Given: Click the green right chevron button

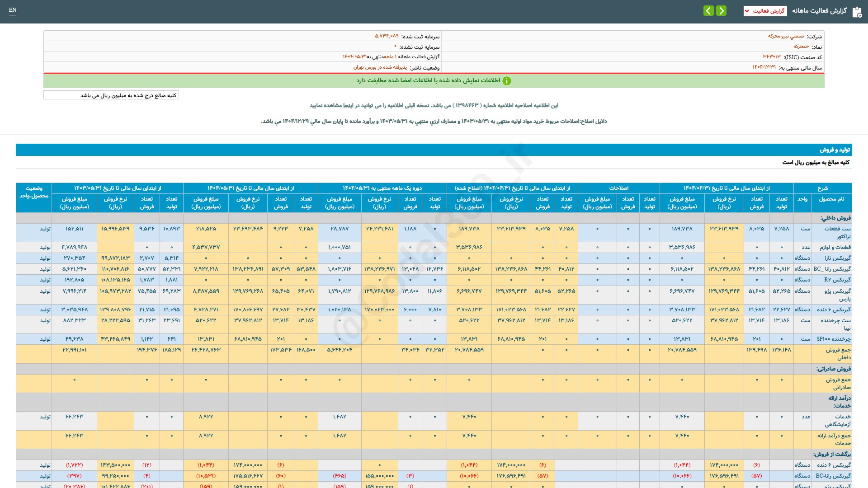Looking at the screenshot, I should coord(722,10).
